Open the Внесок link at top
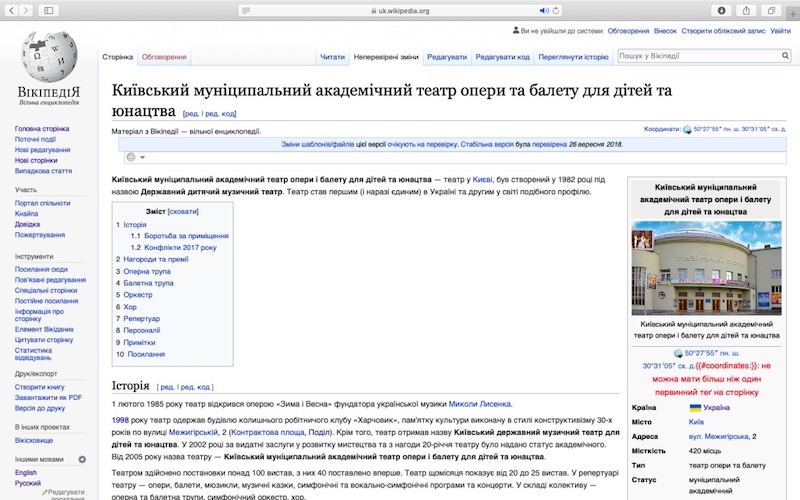800x500 pixels. click(x=665, y=31)
